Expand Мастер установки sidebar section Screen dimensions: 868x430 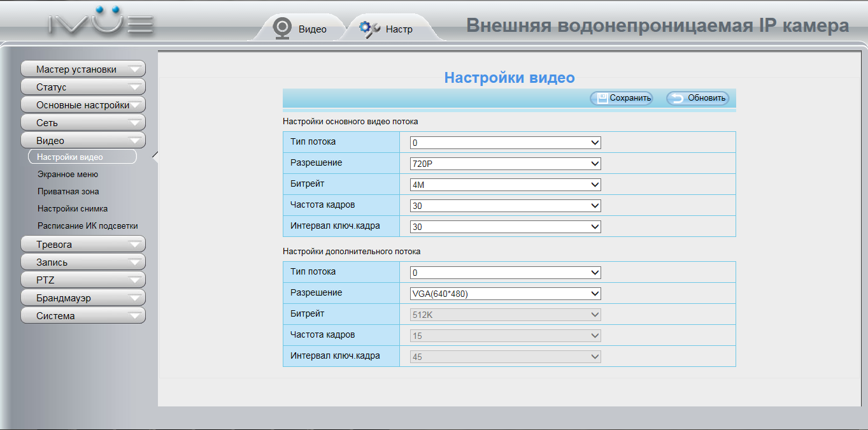click(x=83, y=69)
